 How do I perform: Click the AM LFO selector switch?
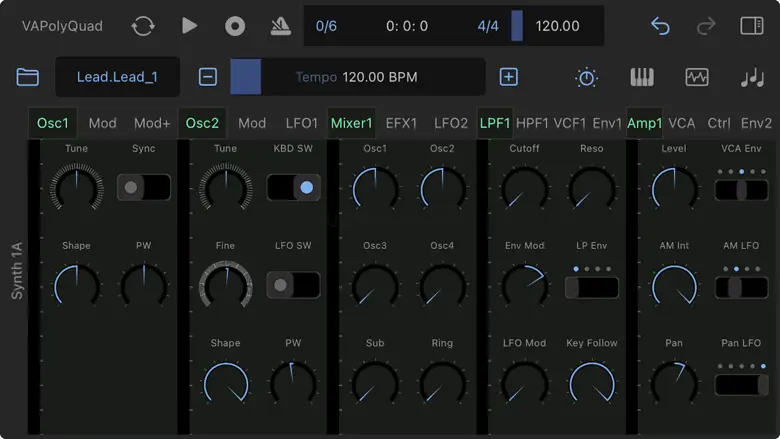point(741,287)
